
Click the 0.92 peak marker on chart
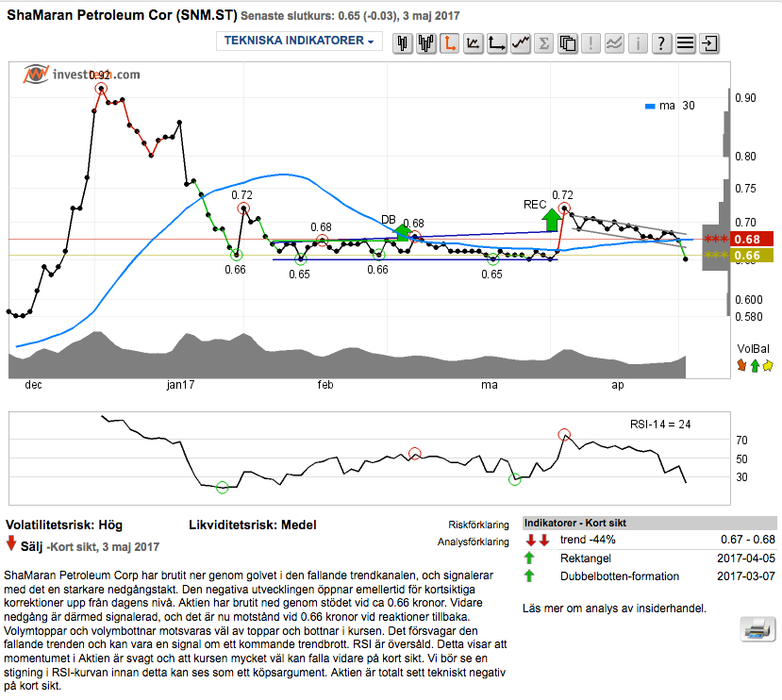pyautogui.click(x=101, y=89)
